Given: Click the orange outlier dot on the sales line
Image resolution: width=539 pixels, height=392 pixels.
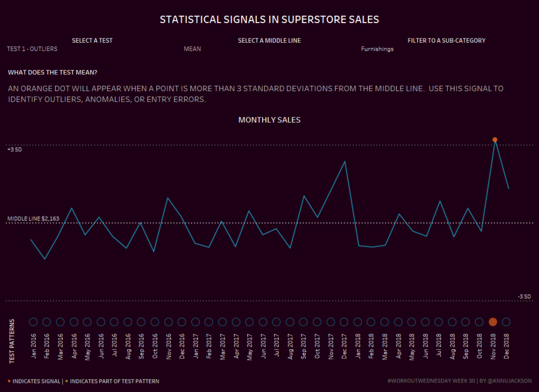Looking at the screenshot, I should (x=495, y=139).
